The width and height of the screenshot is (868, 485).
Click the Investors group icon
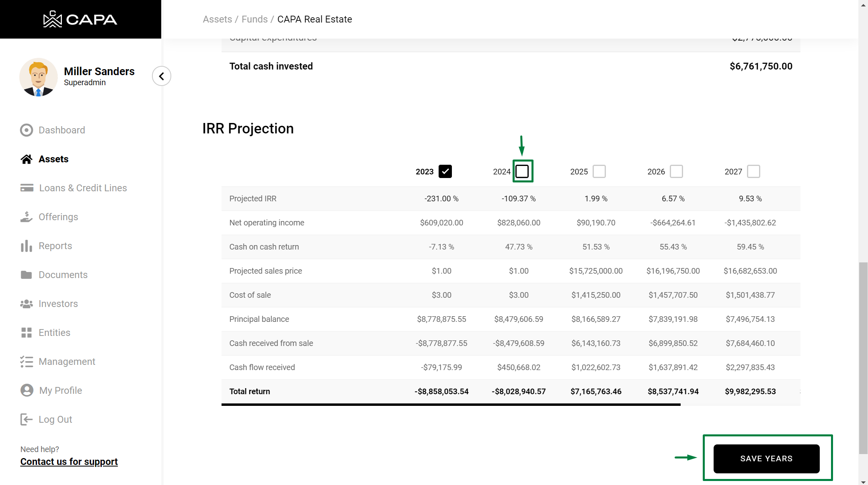coord(27,304)
